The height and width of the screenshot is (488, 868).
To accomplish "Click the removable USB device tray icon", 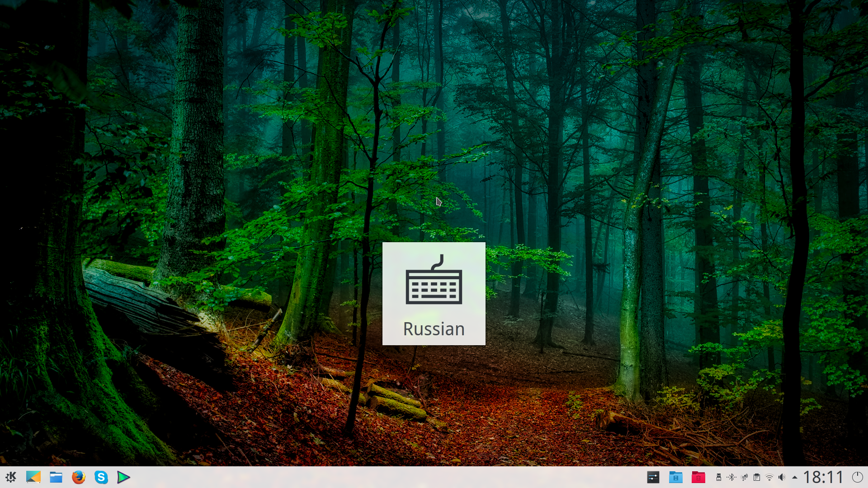I will pyautogui.click(x=718, y=477).
